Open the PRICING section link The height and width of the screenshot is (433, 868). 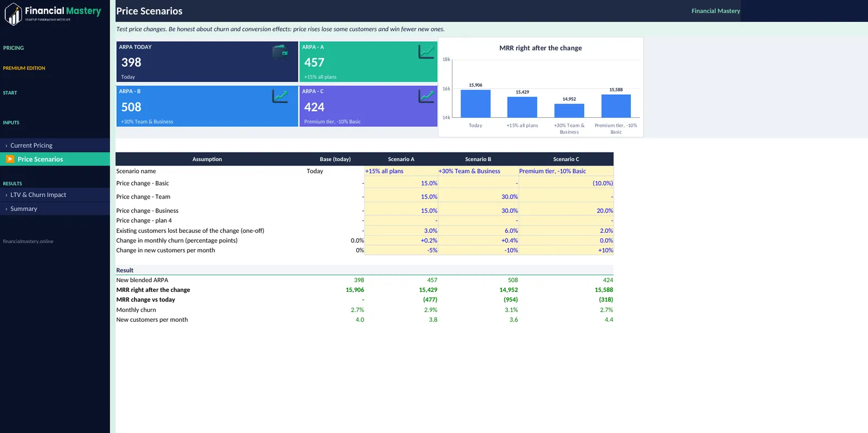pos(14,48)
